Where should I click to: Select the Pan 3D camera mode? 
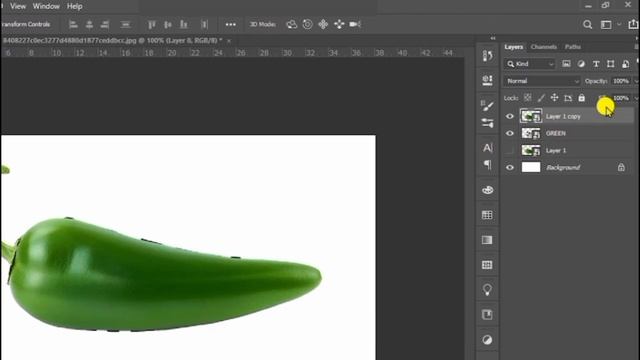click(x=323, y=24)
